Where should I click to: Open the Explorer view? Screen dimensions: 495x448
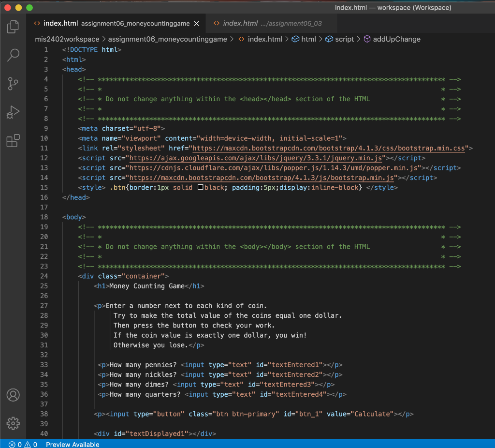[13, 27]
